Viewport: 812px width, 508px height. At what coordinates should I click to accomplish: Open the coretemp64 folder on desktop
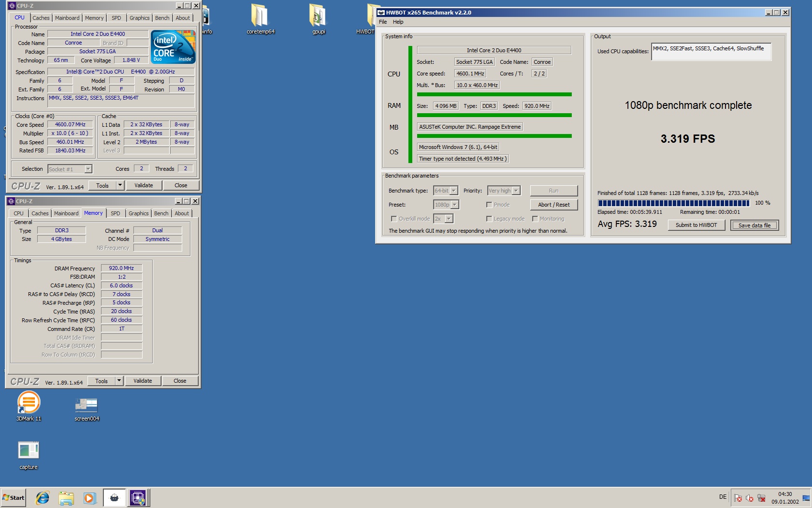[x=260, y=19]
